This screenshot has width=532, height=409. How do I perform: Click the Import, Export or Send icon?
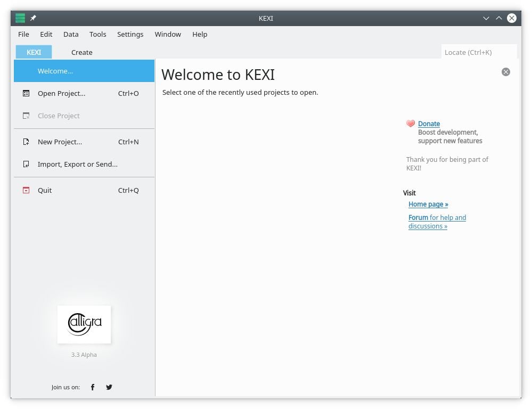pyautogui.click(x=26, y=164)
